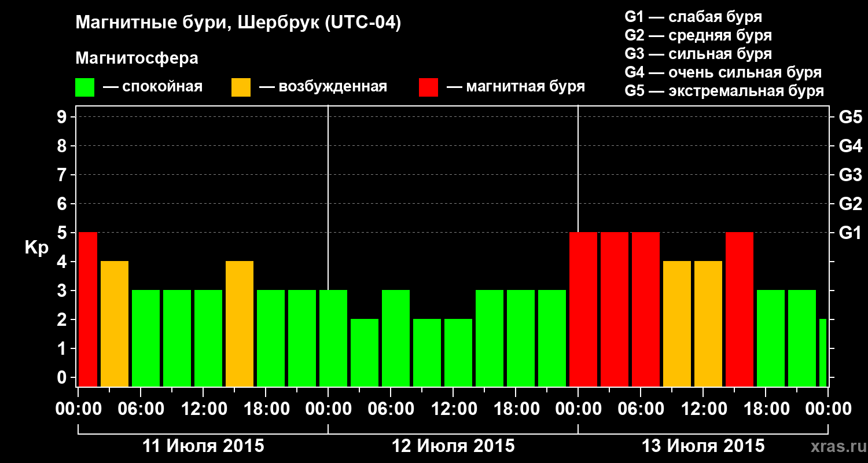The width and height of the screenshot is (868, 463).
Task: Select the '— возбужденная' legend label
Action: (x=323, y=87)
